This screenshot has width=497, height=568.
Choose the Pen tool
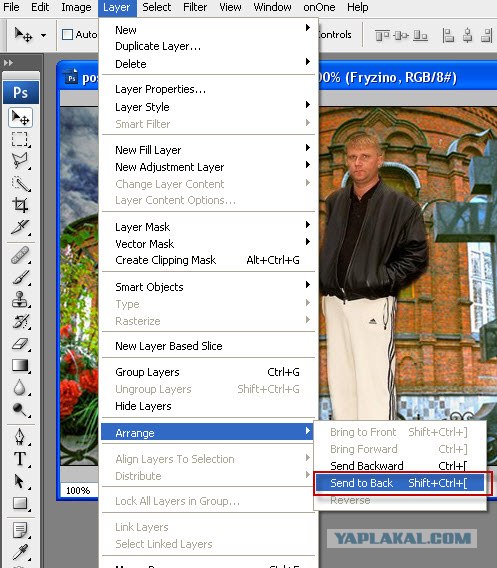(20, 437)
